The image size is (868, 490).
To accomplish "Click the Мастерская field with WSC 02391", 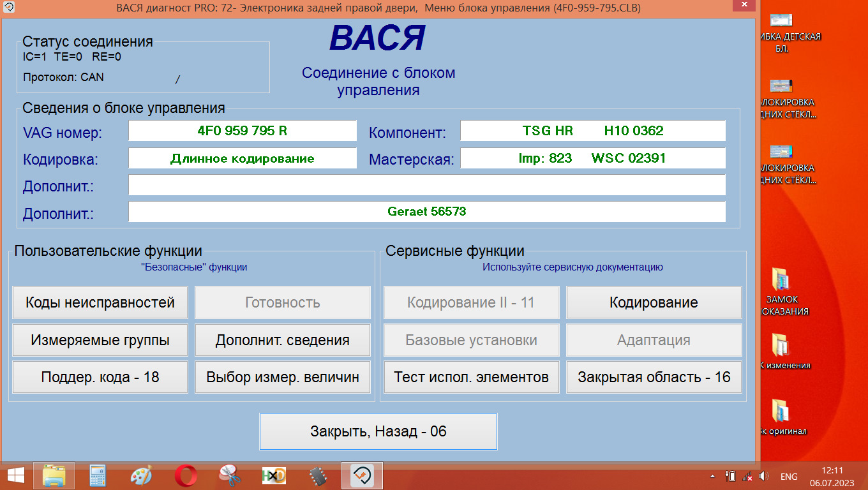I will tap(593, 158).
